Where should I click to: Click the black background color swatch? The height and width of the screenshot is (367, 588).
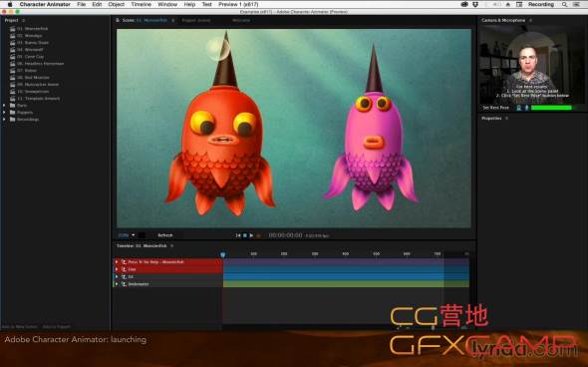(142, 235)
